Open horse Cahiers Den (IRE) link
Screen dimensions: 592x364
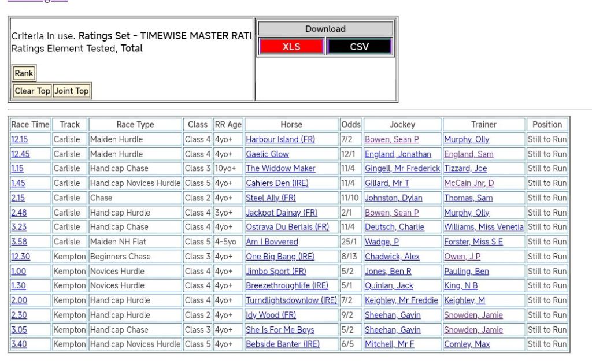click(x=277, y=183)
